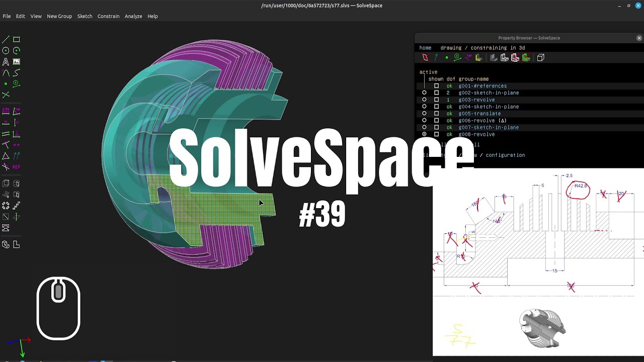This screenshot has width=644, height=362.
Task: Open the Edit menu
Action: [20, 16]
